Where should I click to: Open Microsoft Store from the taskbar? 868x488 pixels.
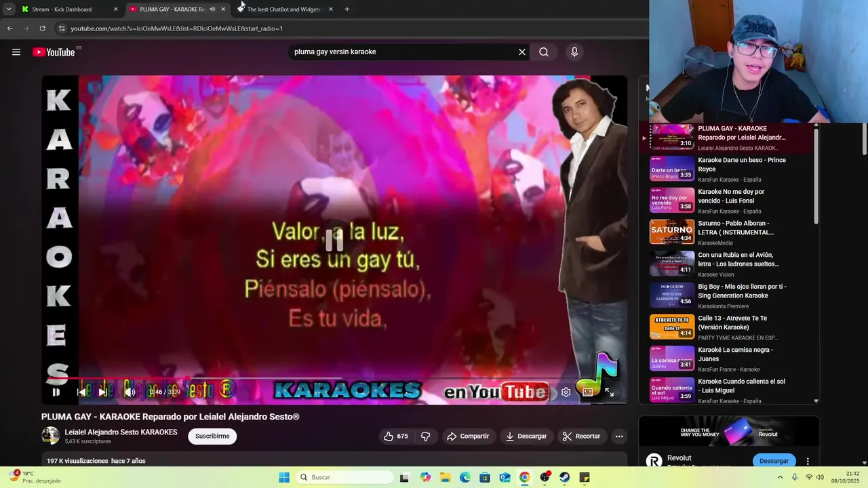pos(485,477)
